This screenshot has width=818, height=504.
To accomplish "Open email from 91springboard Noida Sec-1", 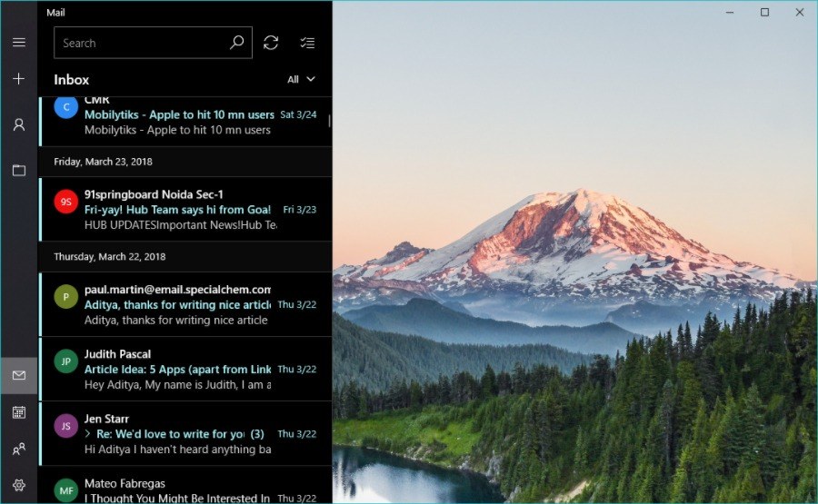I will (x=182, y=209).
